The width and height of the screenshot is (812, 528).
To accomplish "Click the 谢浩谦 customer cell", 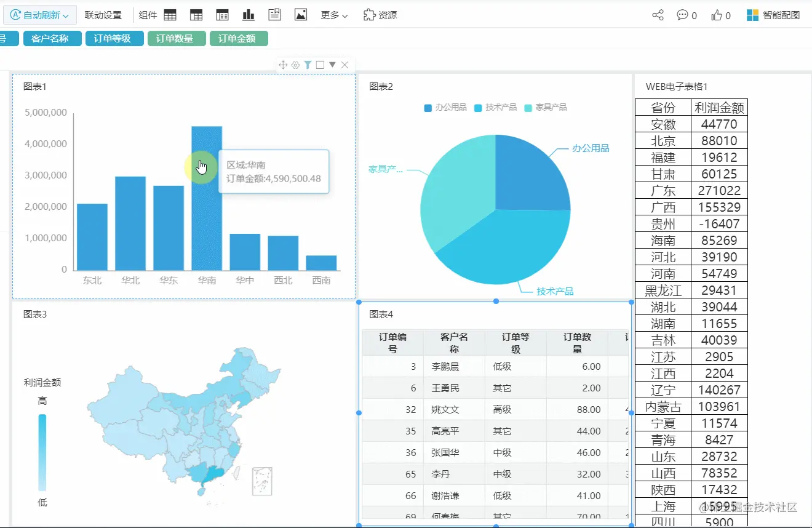I will tap(454, 496).
